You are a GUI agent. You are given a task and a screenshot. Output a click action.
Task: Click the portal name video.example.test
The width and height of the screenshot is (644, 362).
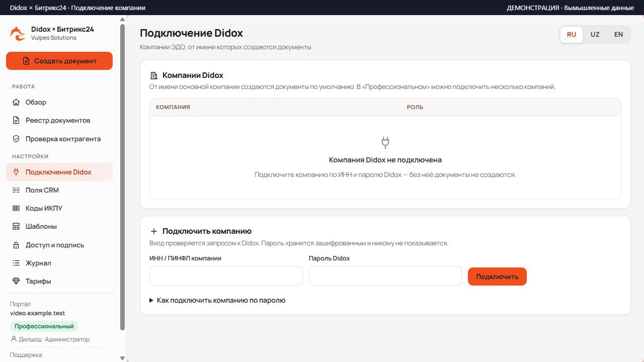point(38,313)
